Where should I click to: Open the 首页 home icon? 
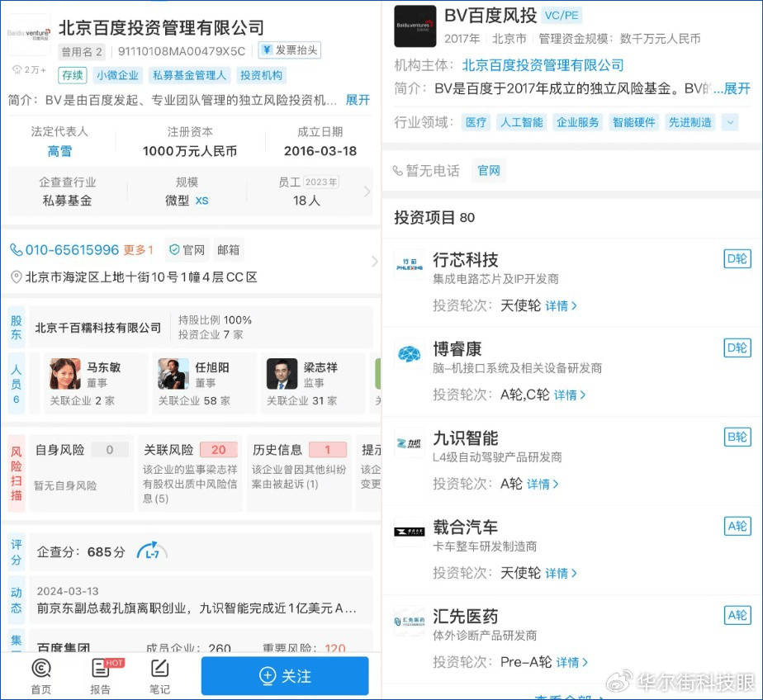[x=41, y=675]
